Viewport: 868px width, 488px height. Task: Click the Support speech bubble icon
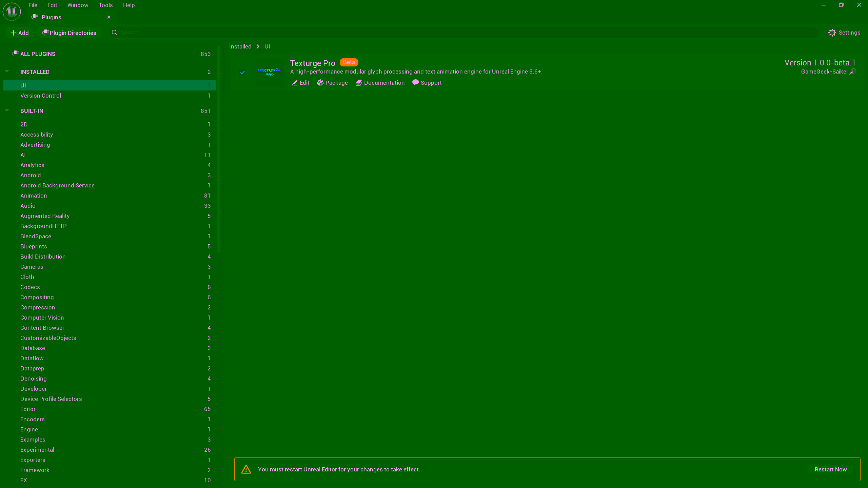(x=415, y=83)
